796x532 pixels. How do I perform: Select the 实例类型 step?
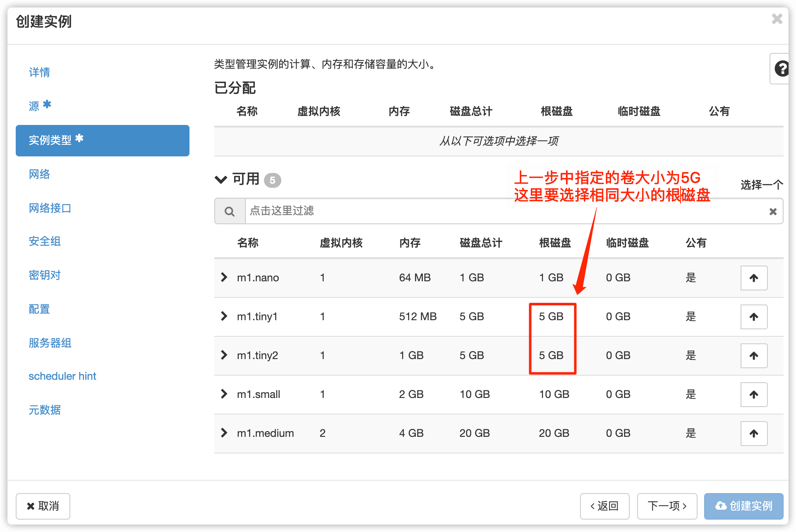(103, 141)
